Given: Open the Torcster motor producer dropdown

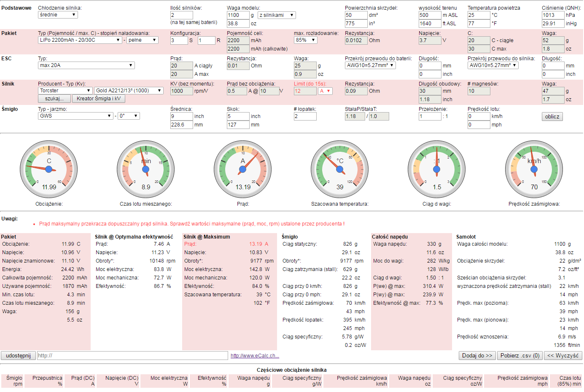Looking at the screenshot, I should [x=65, y=91].
